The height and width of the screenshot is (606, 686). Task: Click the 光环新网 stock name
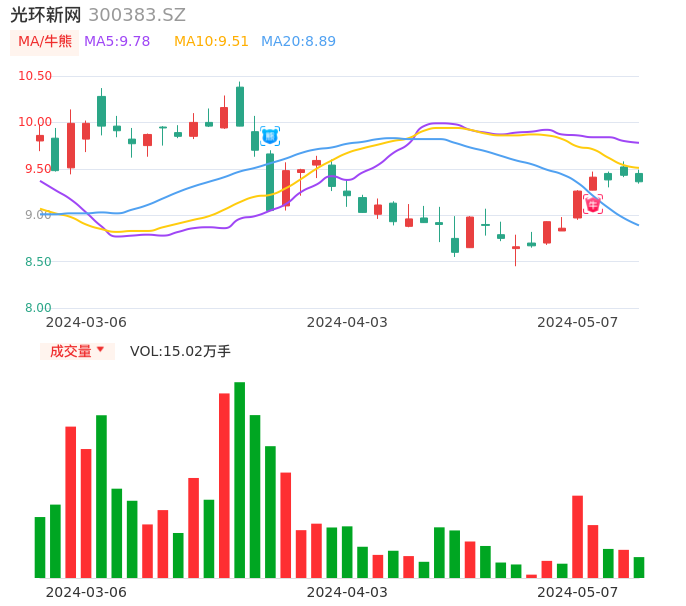click(x=46, y=15)
